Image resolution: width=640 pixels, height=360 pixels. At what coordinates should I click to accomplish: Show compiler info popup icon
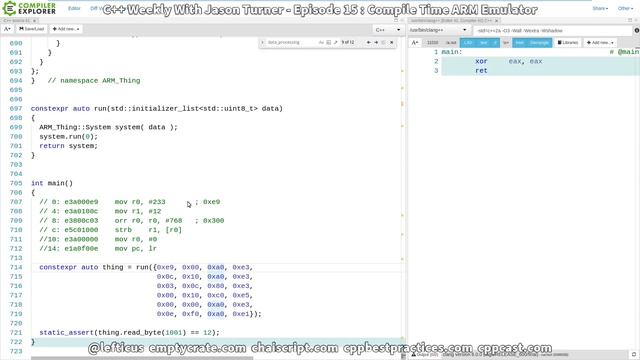point(637,31)
